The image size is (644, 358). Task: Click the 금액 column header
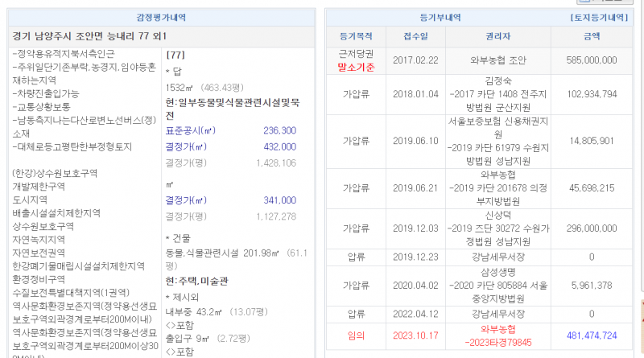pos(592,37)
